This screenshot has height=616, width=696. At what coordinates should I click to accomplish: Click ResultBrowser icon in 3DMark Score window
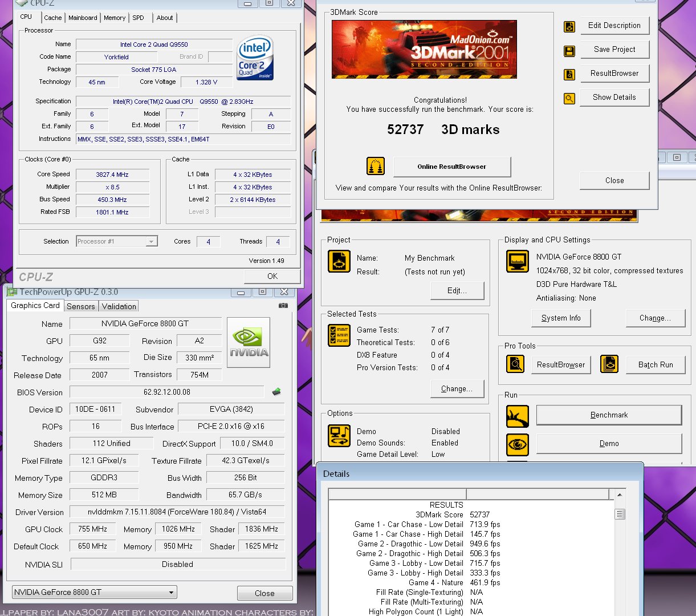coord(569,74)
